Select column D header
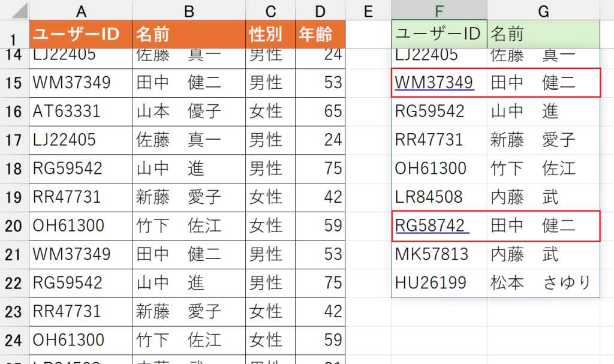This screenshot has height=364, width=614. pyautogui.click(x=320, y=9)
